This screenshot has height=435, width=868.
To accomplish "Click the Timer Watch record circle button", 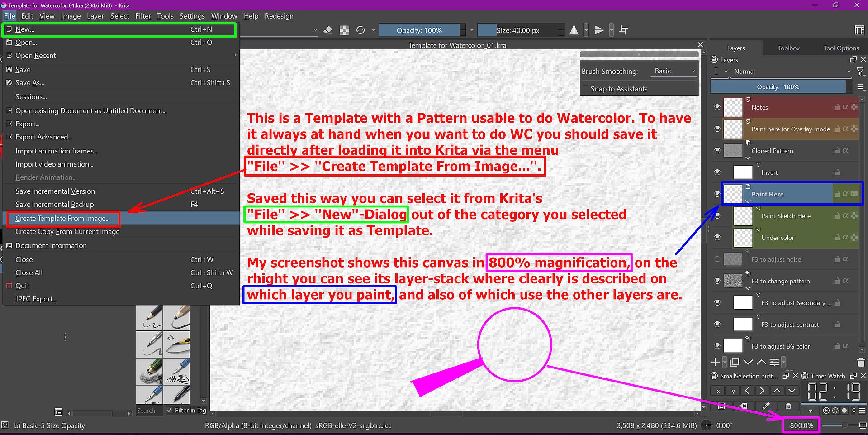I will point(844,411).
